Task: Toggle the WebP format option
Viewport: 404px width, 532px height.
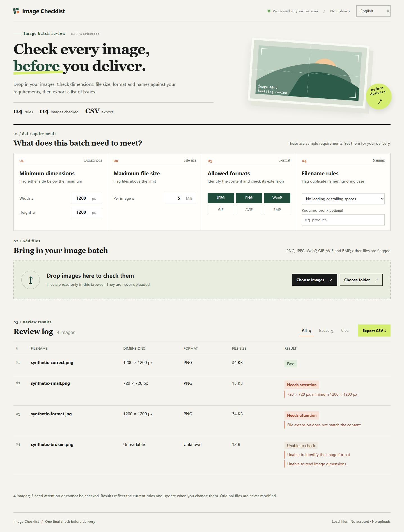Action: click(x=277, y=198)
